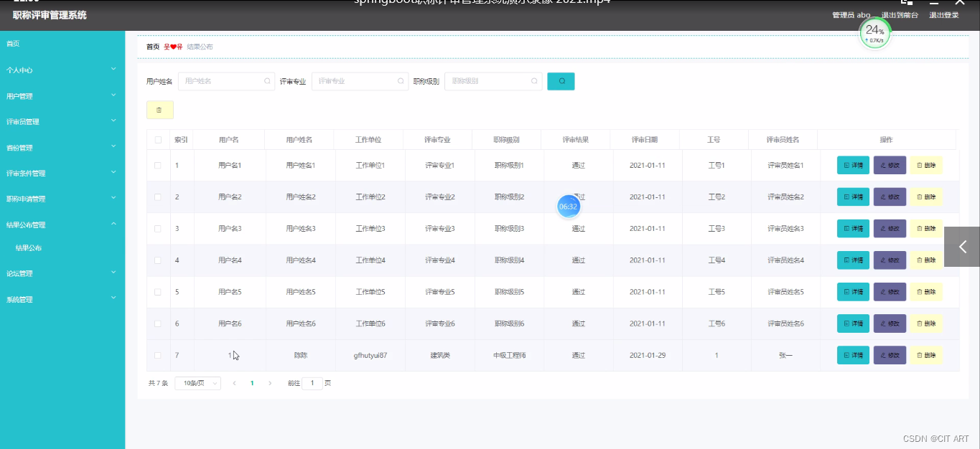Image resolution: width=980 pixels, height=449 pixels.
Task: Focus the 用户姓名 search input
Action: coord(226,81)
